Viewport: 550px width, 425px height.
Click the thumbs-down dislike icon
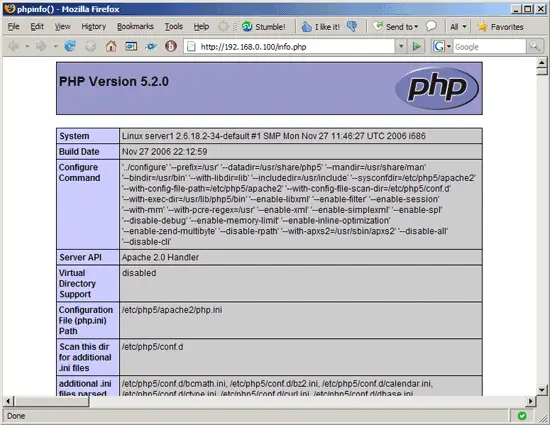[x=352, y=26]
